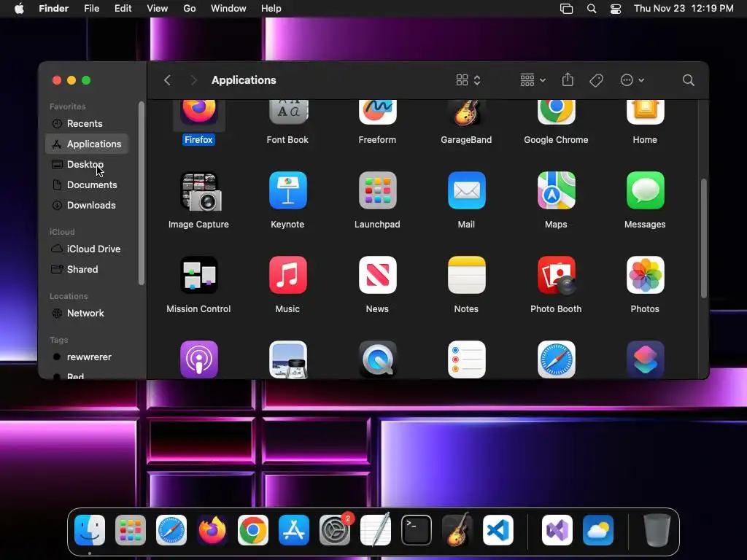Select the Photos app icon

tap(645, 275)
